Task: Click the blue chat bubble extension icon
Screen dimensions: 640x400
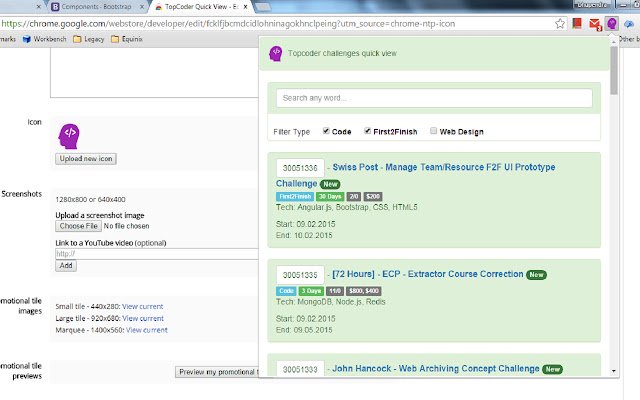Action: 629,24
